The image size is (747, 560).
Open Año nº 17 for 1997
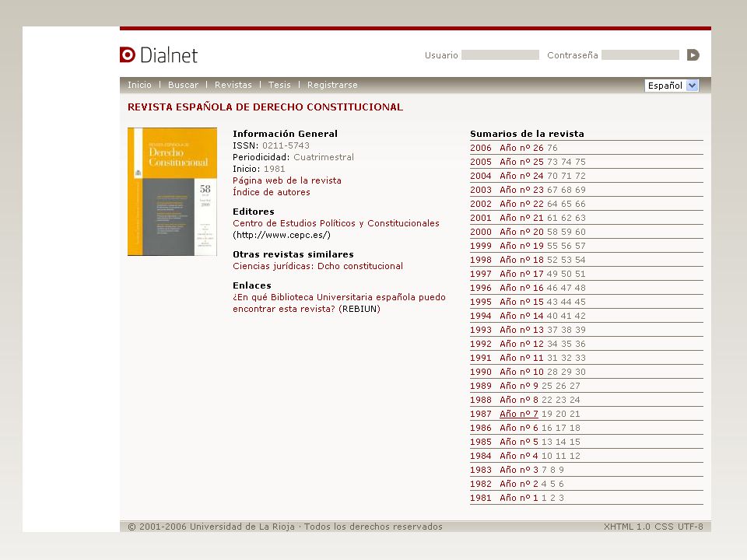(521, 274)
